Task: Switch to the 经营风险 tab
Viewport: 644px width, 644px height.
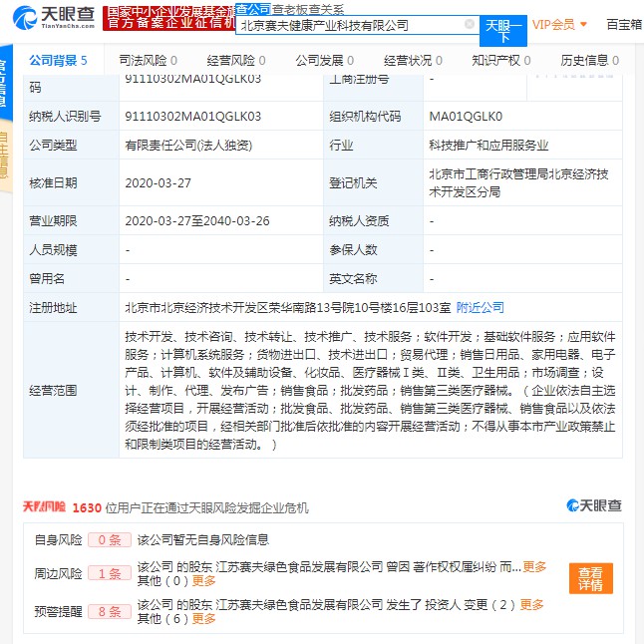Action: pyautogui.click(x=236, y=61)
